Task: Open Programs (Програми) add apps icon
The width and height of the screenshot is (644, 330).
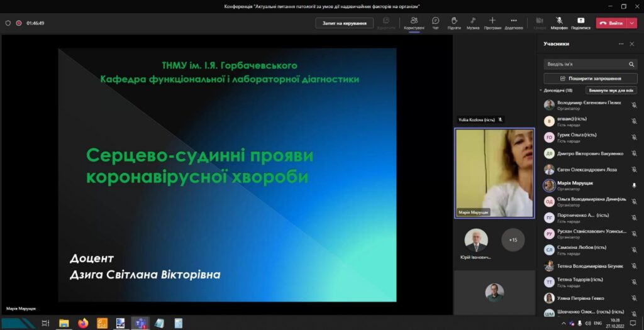Action: (x=492, y=23)
